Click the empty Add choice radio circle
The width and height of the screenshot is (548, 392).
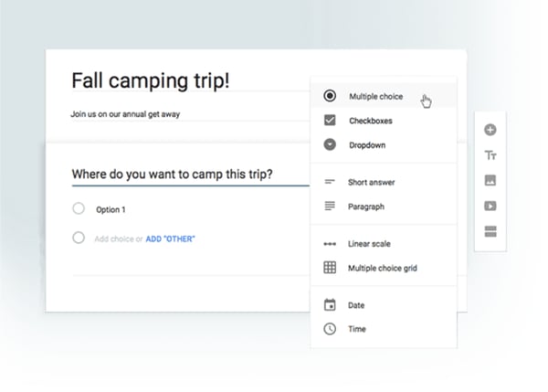[x=79, y=238]
